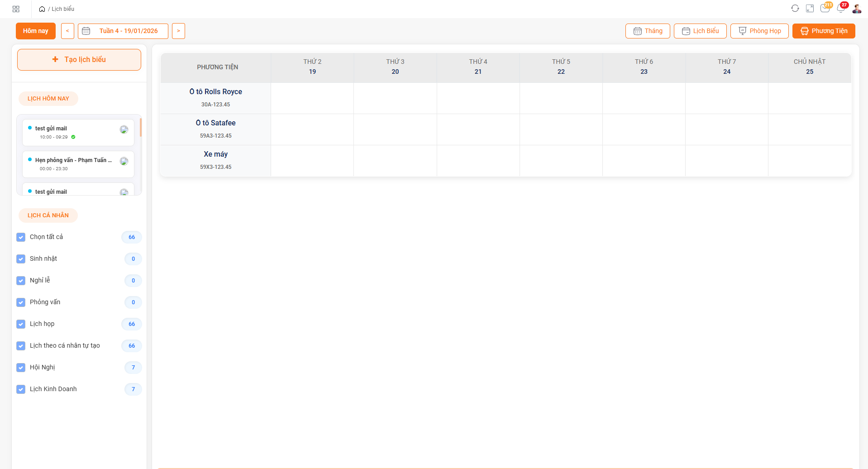Open notifications bell with 27 badge

[x=840, y=9]
